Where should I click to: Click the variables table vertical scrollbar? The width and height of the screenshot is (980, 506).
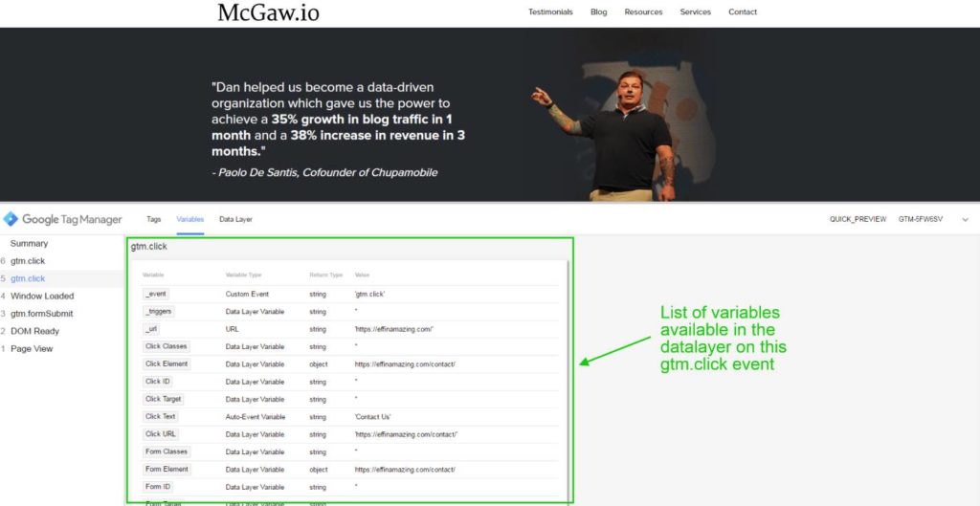(x=568, y=379)
